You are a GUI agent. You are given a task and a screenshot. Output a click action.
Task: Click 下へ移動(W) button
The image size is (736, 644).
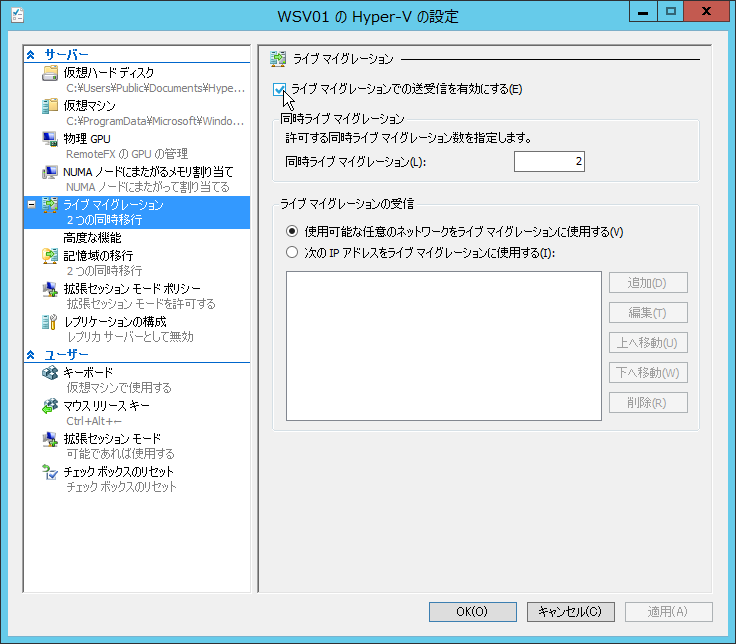click(648, 373)
